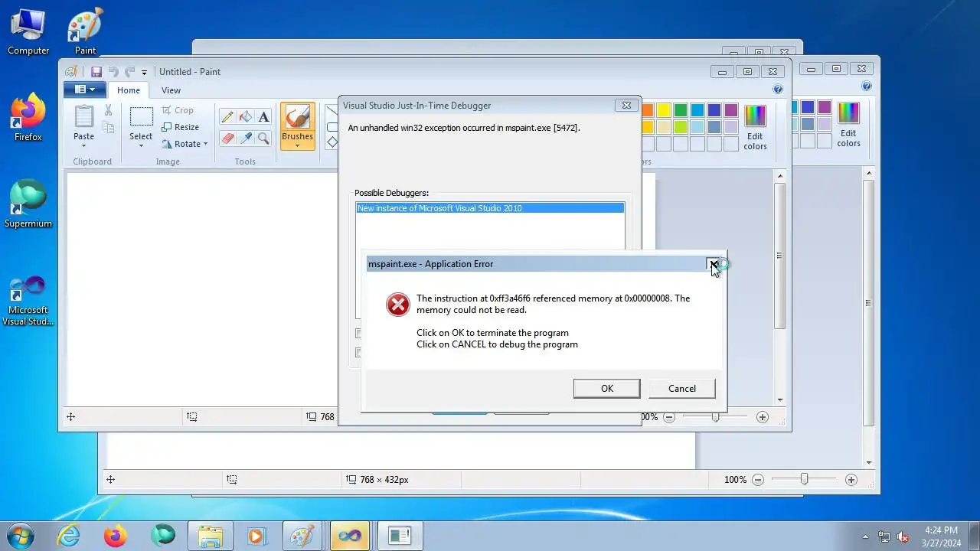The image size is (980, 551).
Task: Open Windows Media Player from taskbar
Action: 256,536
